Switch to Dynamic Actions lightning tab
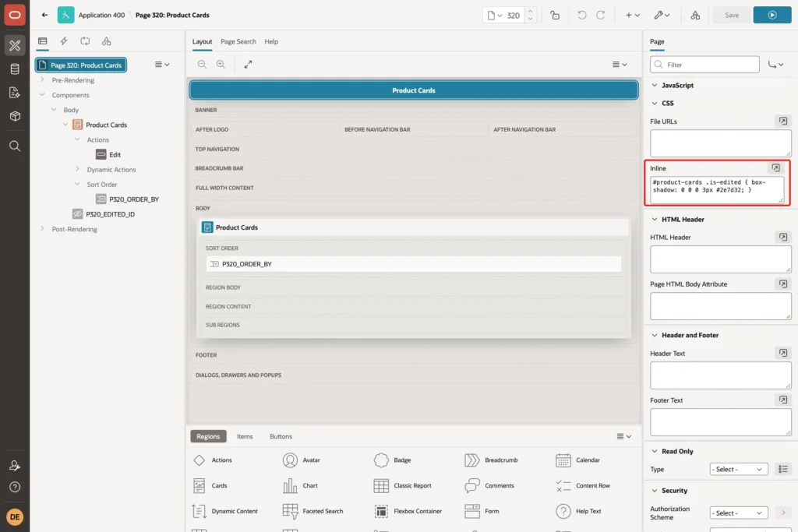The width and height of the screenshot is (798, 532). pyautogui.click(x=64, y=41)
